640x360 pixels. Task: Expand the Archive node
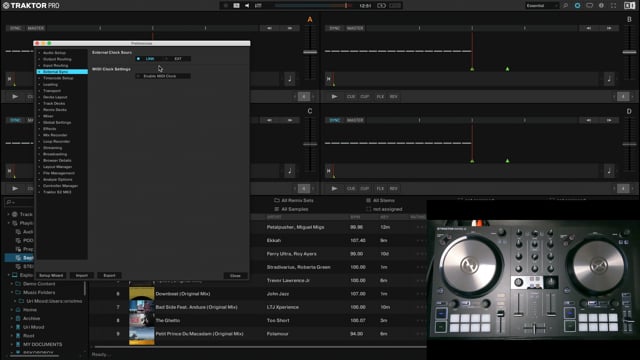[12, 318]
